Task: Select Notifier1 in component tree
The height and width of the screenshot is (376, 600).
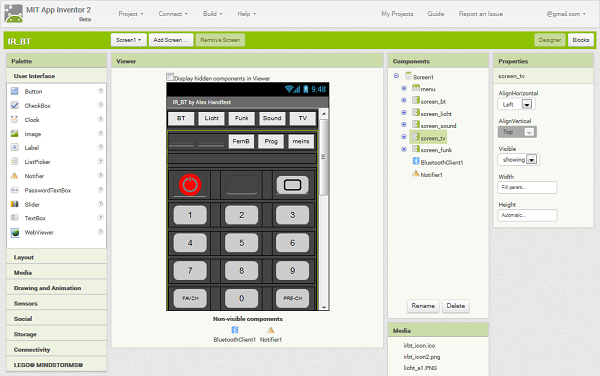Action: click(427, 174)
